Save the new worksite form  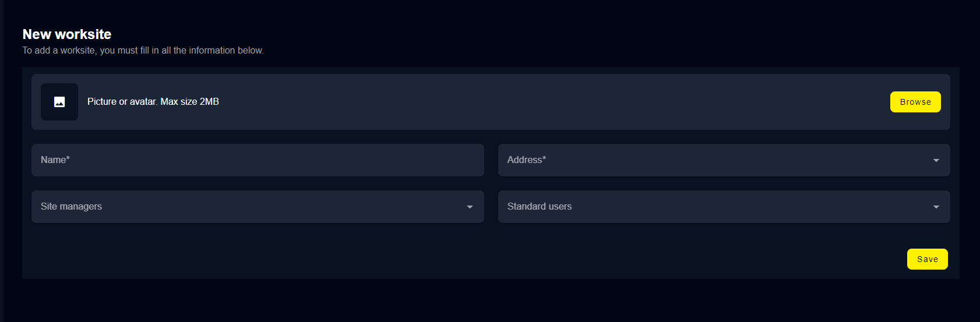click(927, 259)
